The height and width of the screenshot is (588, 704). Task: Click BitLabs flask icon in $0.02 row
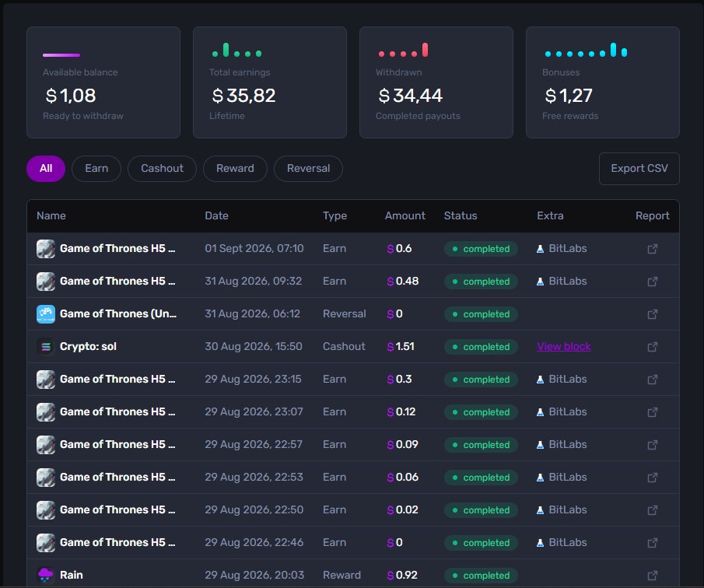[540, 510]
